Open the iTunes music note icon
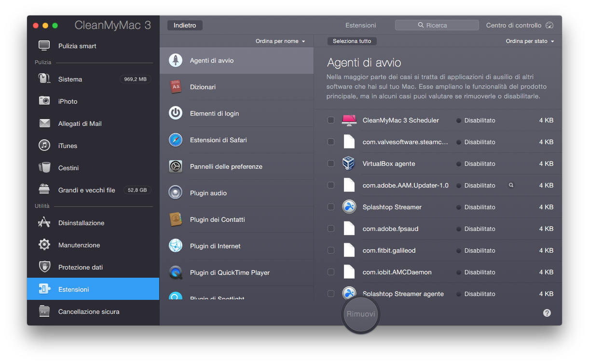This screenshot has width=589, height=364. [x=44, y=146]
